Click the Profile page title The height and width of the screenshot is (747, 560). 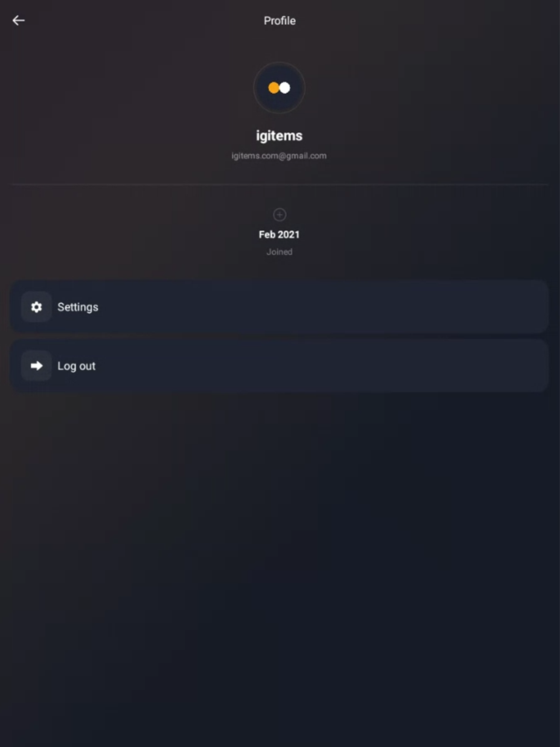pyautogui.click(x=280, y=21)
